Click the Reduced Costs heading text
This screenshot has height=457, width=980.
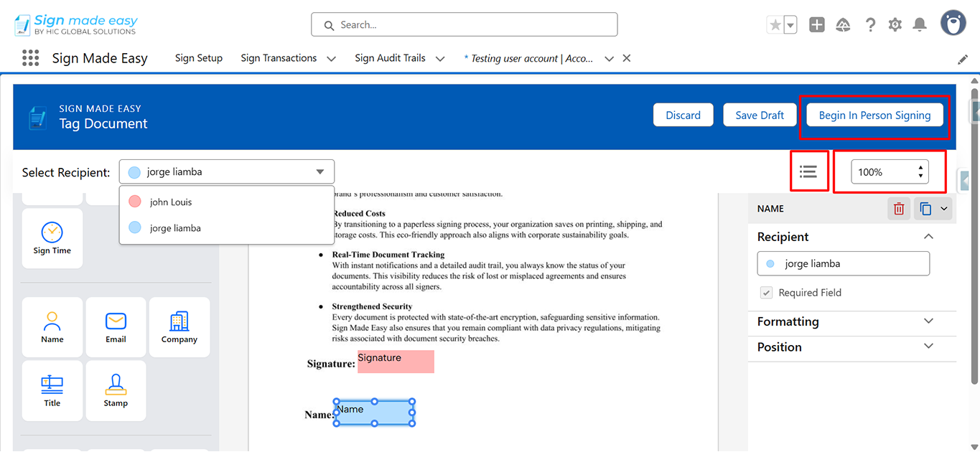pos(359,213)
